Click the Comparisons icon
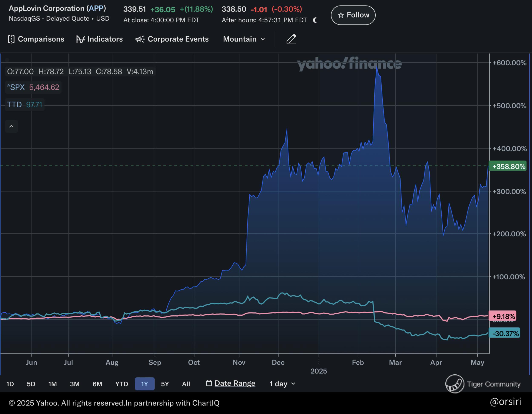 point(11,39)
